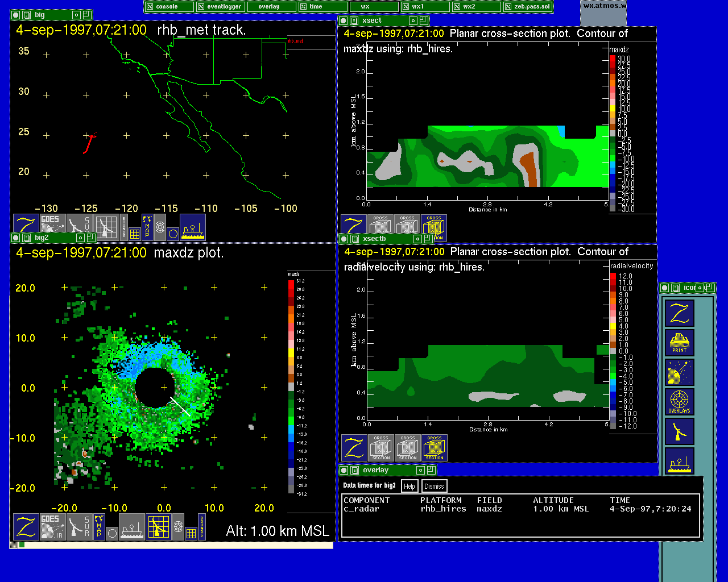
Task: Open the window menu on the overlay title bar
Action: pos(355,470)
